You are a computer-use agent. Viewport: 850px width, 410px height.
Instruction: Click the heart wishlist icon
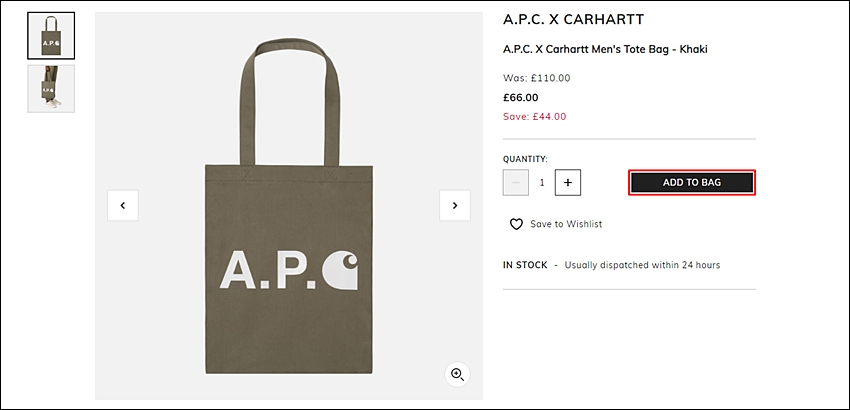(516, 224)
